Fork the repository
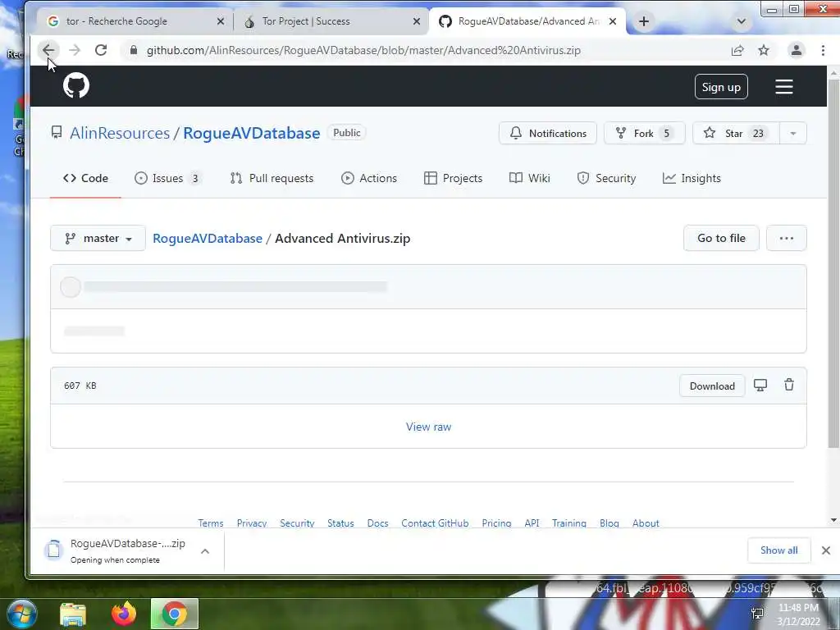This screenshot has height=630, width=840. (645, 133)
